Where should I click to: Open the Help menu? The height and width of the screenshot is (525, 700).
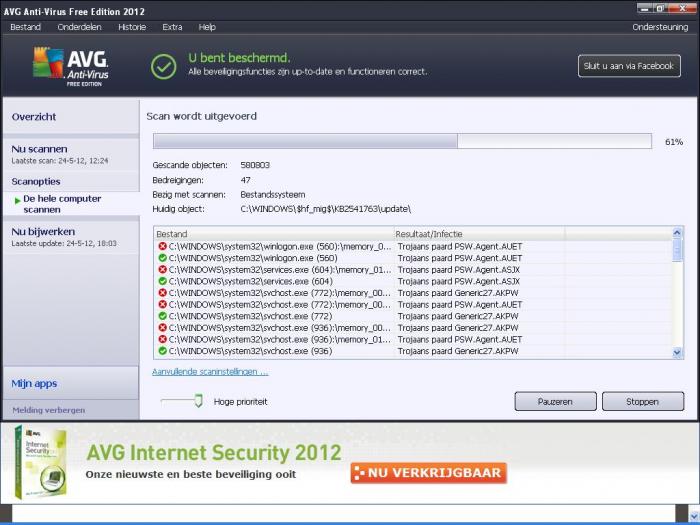pyautogui.click(x=207, y=27)
